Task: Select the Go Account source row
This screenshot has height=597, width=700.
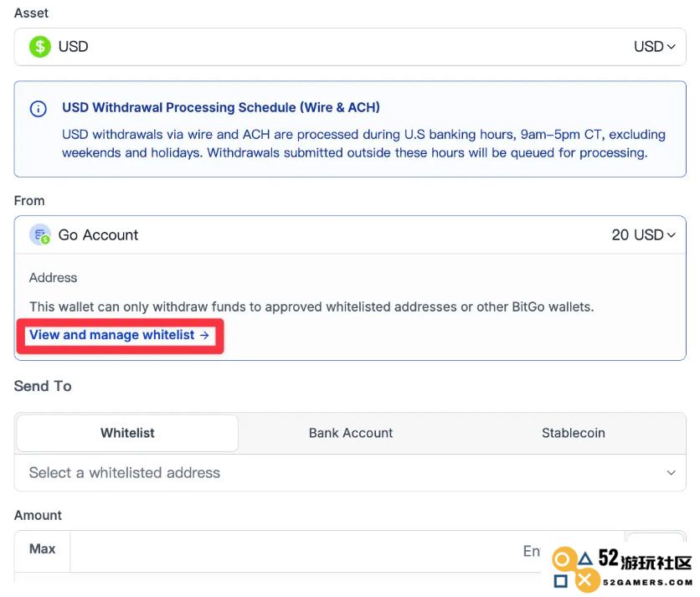Action: click(350, 235)
